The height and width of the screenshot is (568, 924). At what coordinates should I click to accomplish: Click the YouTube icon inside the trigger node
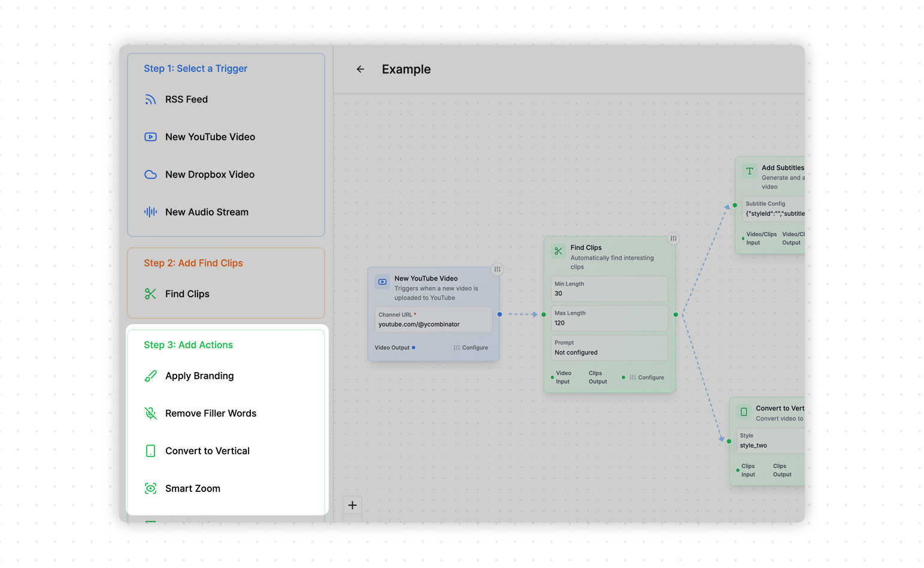(383, 282)
